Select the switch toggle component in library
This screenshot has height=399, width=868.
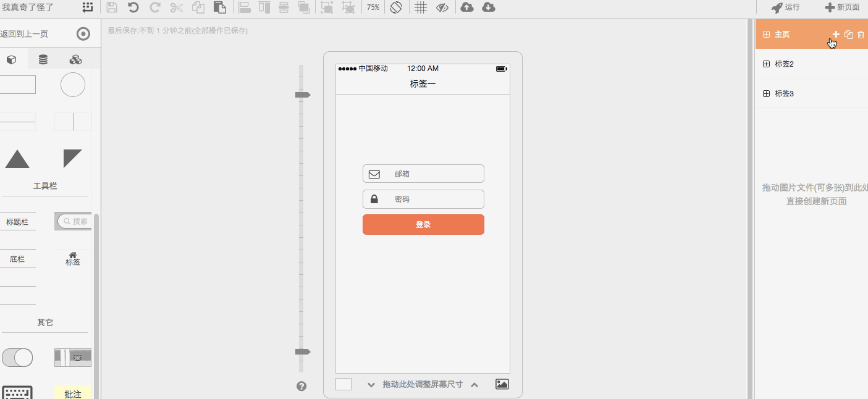point(17,357)
